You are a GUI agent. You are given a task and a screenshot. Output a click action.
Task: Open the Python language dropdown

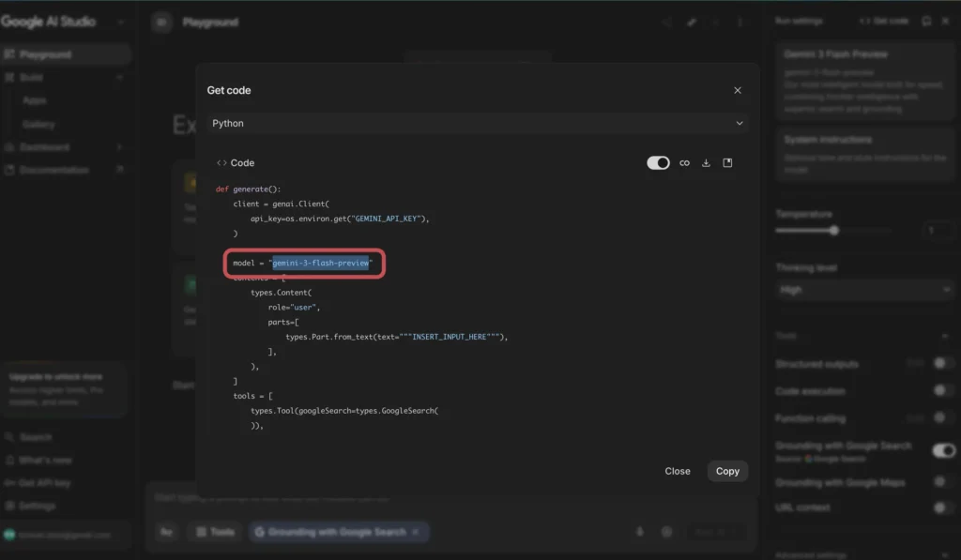coord(477,123)
